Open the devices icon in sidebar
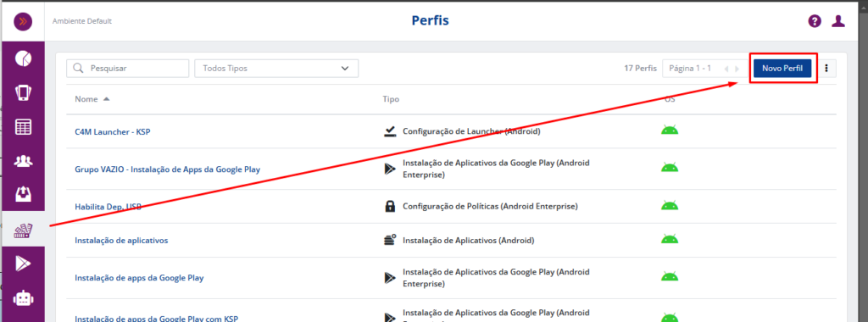 click(x=23, y=92)
